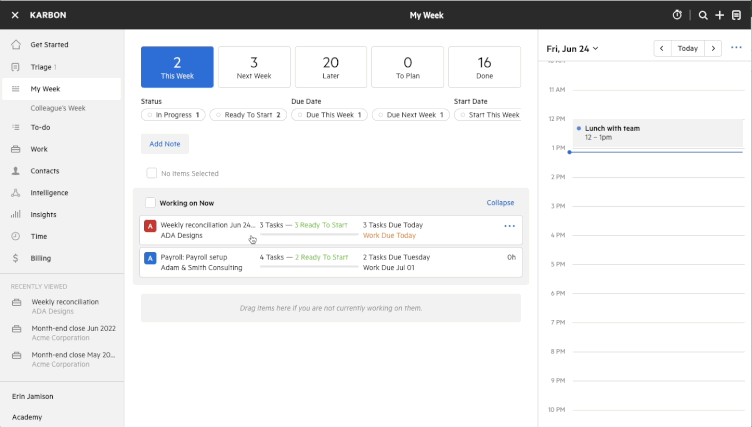Screen dimensions: 752x427
Task: Select the Next Week tab
Action: pos(254,67)
